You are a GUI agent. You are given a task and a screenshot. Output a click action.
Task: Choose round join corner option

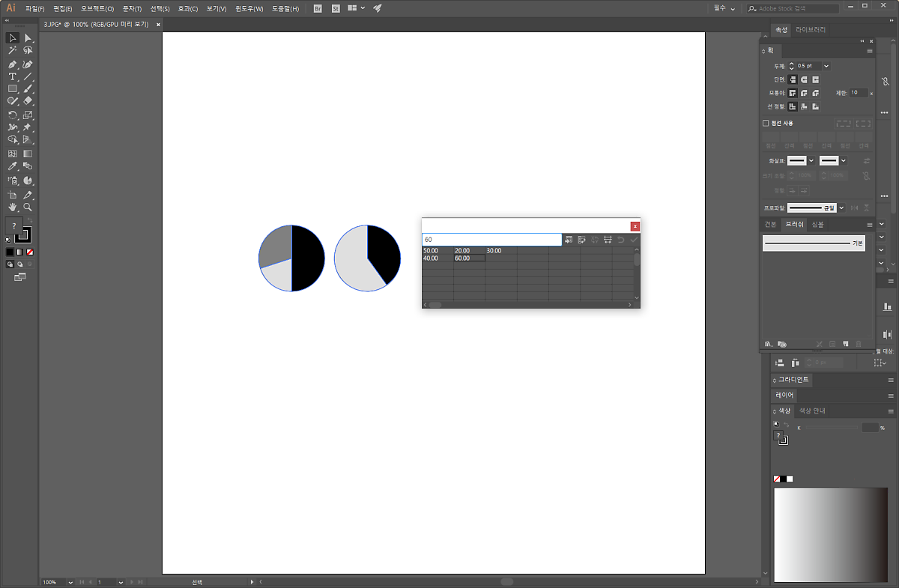[804, 93]
